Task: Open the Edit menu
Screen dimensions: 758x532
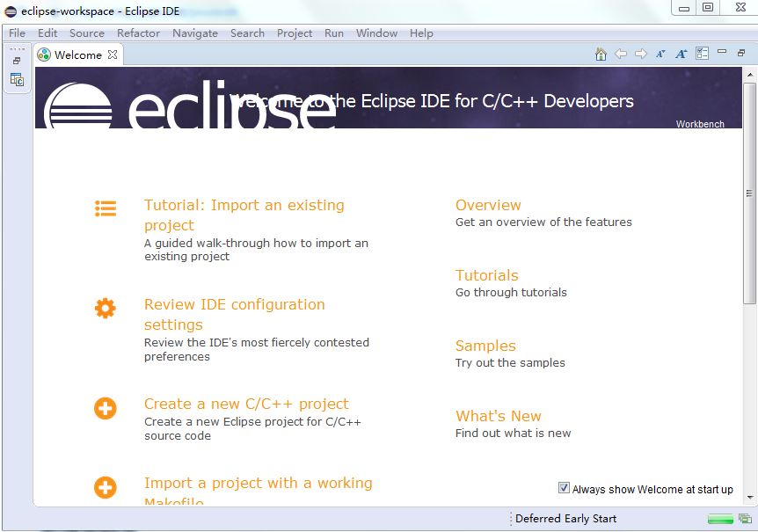Action: pos(47,33)
